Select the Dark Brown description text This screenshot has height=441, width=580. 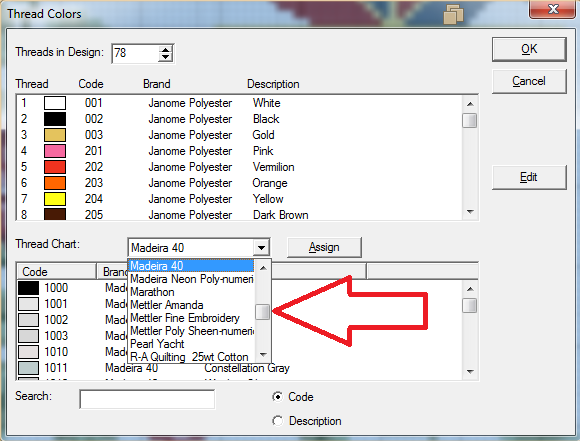[x=280, y=215]
